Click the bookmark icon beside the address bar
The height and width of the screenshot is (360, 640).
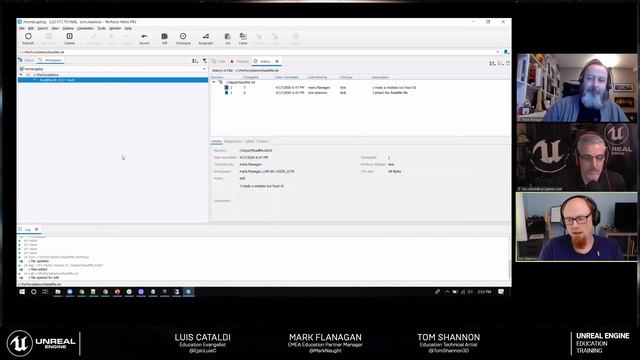click(506, 52)
